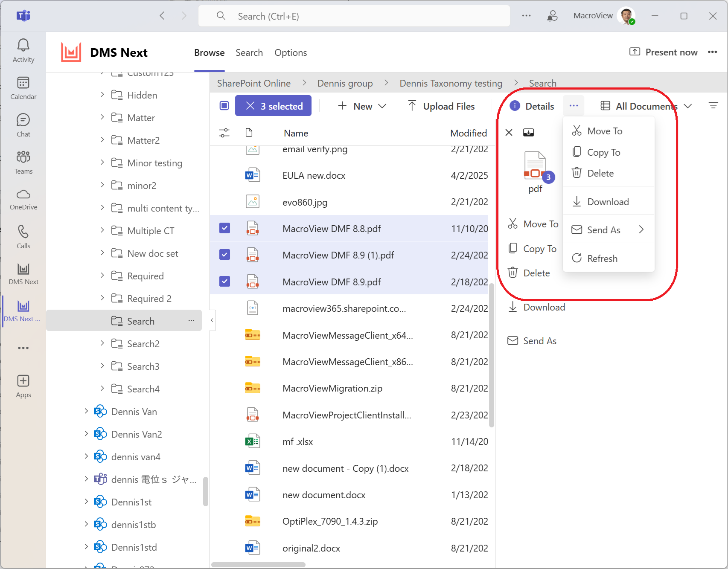Open the Send As submenu in the overflow menu
Viewport: 728px width, 569px height.
coord(609,229)
